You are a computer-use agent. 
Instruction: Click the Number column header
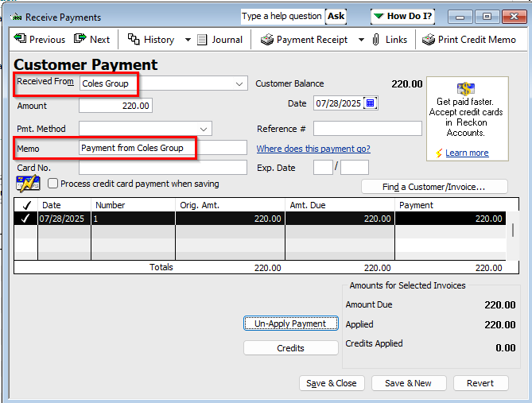point(133,205)
